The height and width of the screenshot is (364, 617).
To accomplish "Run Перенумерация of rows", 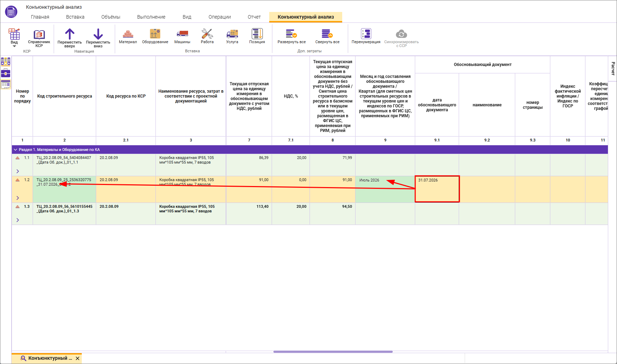I will click(x=366, y=37).
